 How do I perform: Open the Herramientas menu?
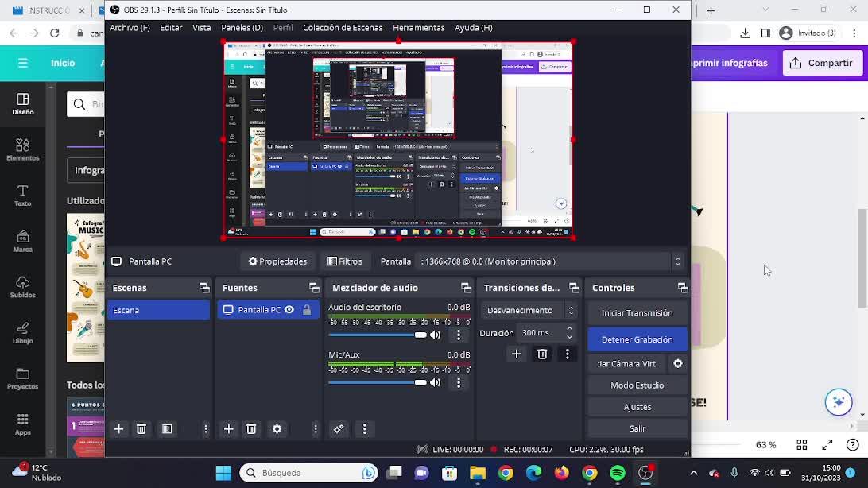(418, 28)
